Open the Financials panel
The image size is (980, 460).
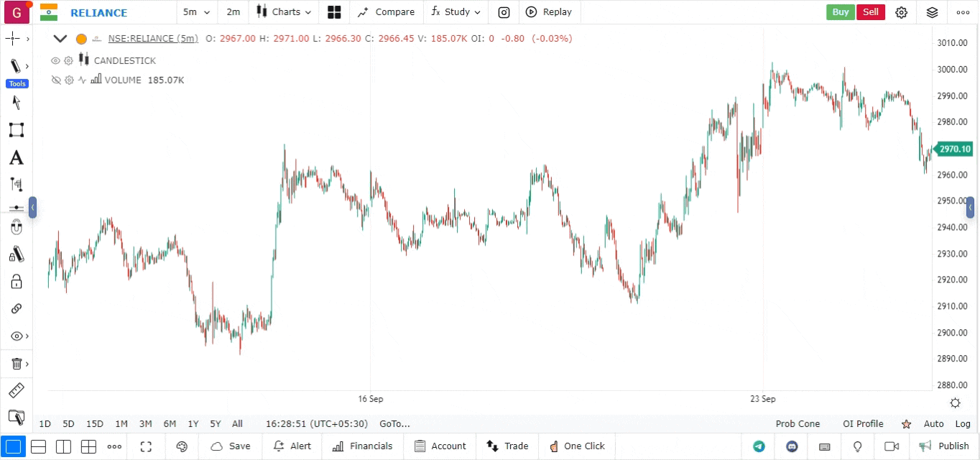(363, 446)
